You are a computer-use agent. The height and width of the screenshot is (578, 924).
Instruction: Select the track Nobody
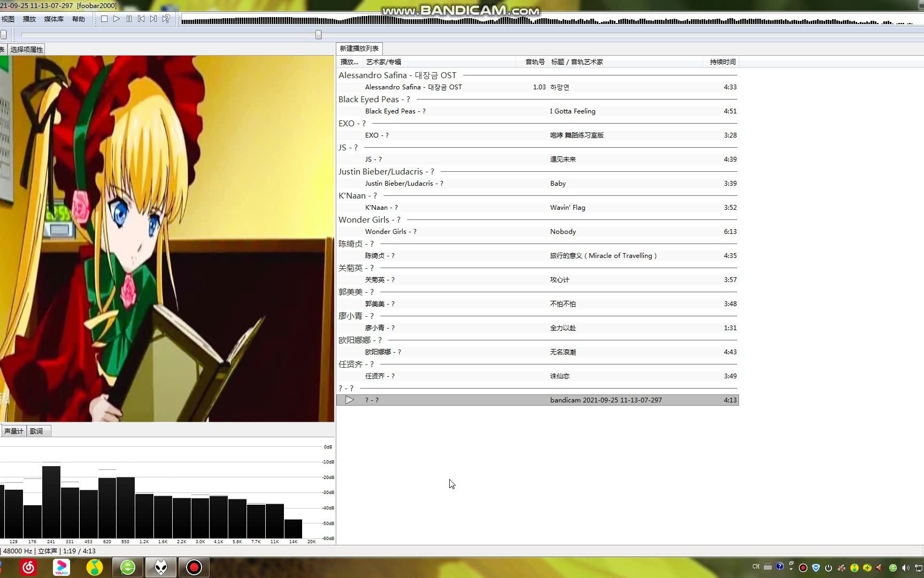click(x=537, y=232)
